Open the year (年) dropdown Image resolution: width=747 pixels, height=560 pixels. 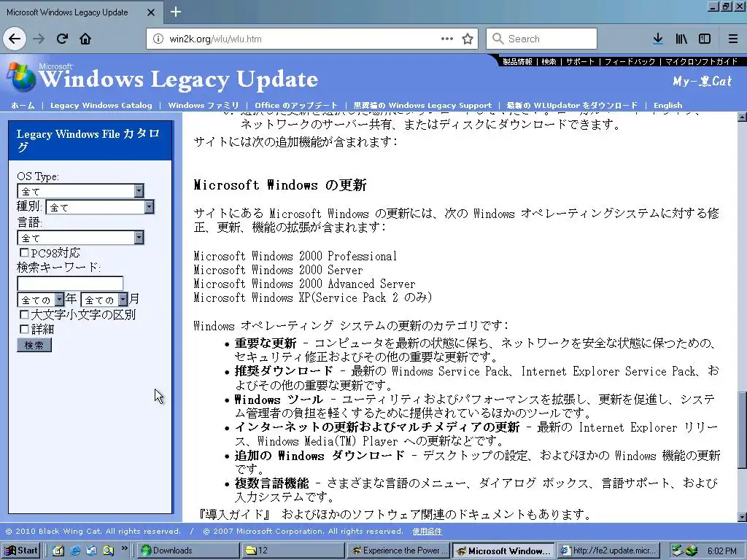click(41, 300)
